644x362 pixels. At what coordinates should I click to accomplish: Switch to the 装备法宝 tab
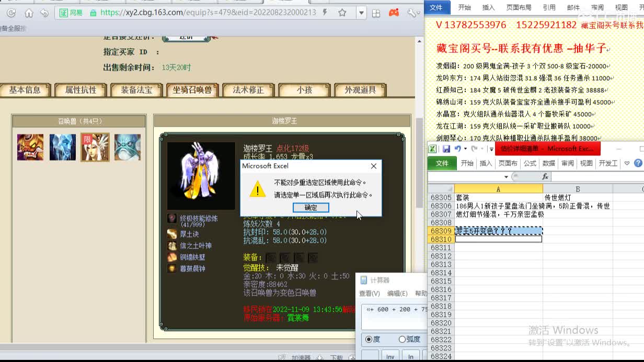[136, 90]
